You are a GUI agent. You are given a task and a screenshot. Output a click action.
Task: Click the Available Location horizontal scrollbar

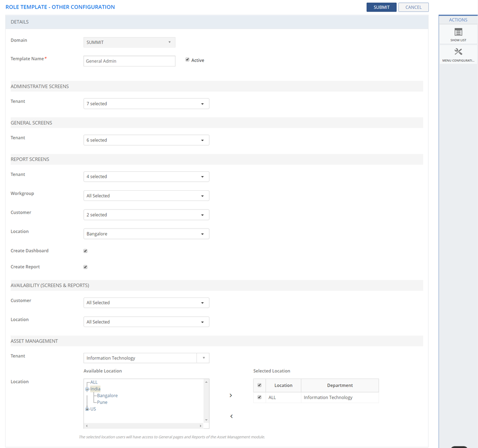(x=143, y=426)
